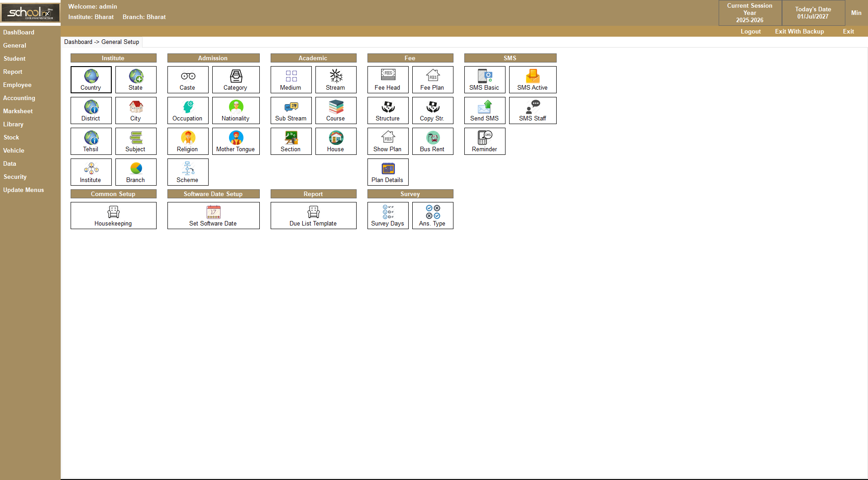
Task: Click the Current Session Year box
Action: click(x=750, y=13)
